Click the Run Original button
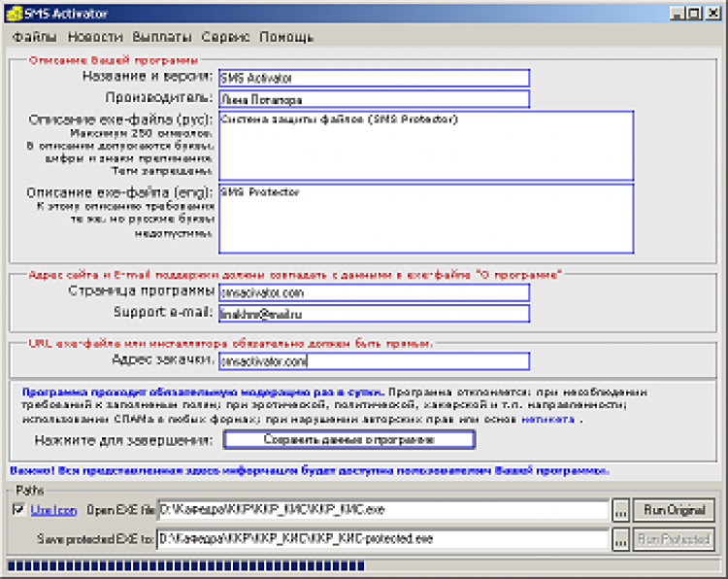728x579 pixels. click(675, 510)
